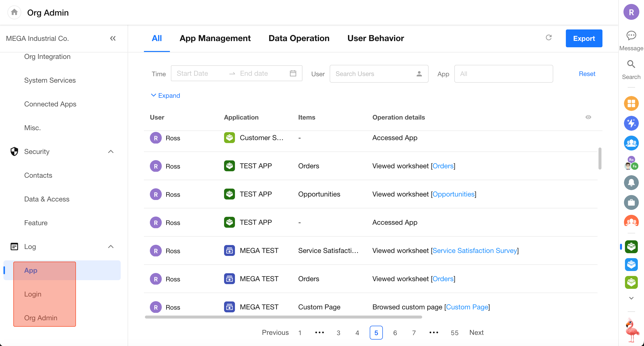Collapse the Security section

[x=111, y=152]
